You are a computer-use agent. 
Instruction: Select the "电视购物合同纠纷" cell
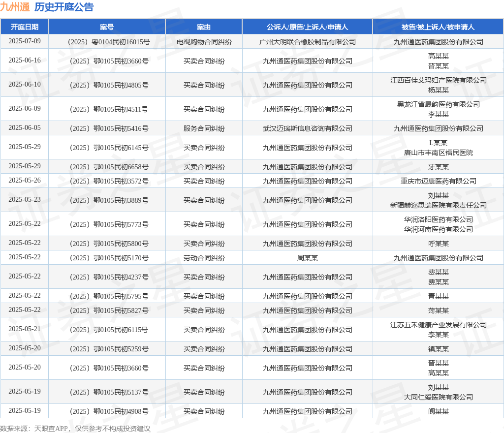(x=204, y=42)
